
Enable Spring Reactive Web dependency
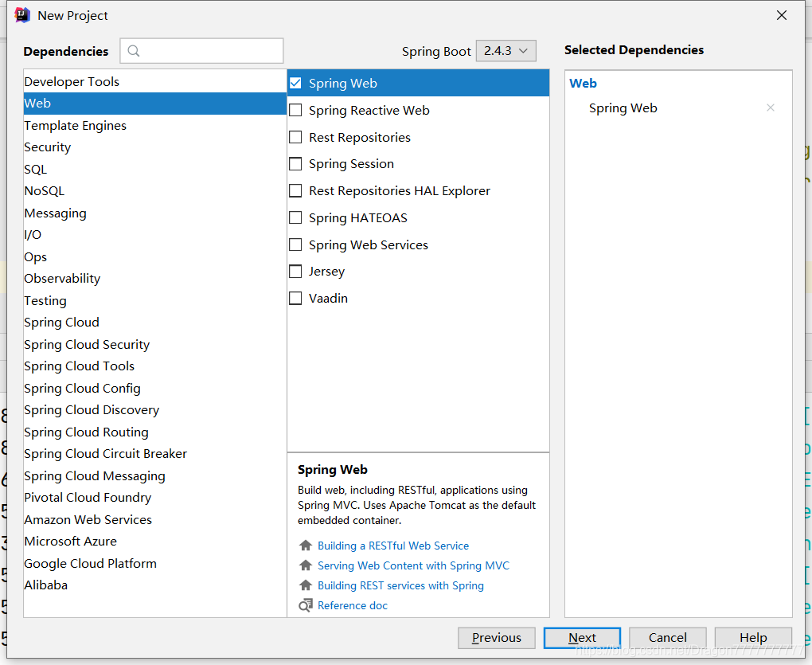coord(295,110)
